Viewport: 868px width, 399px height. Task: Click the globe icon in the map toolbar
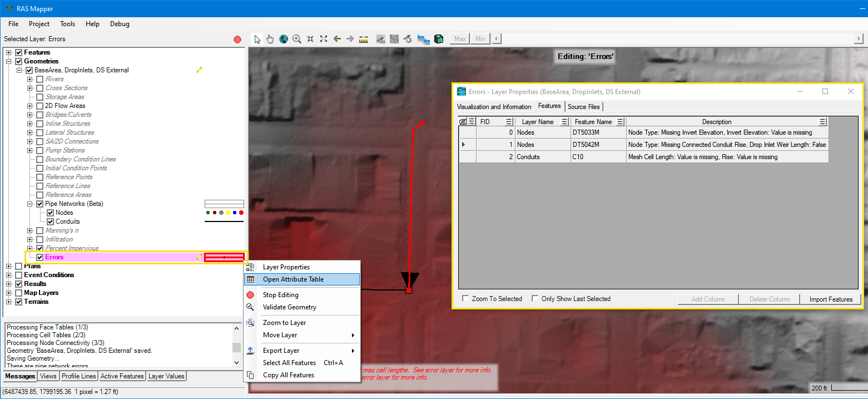284,39
